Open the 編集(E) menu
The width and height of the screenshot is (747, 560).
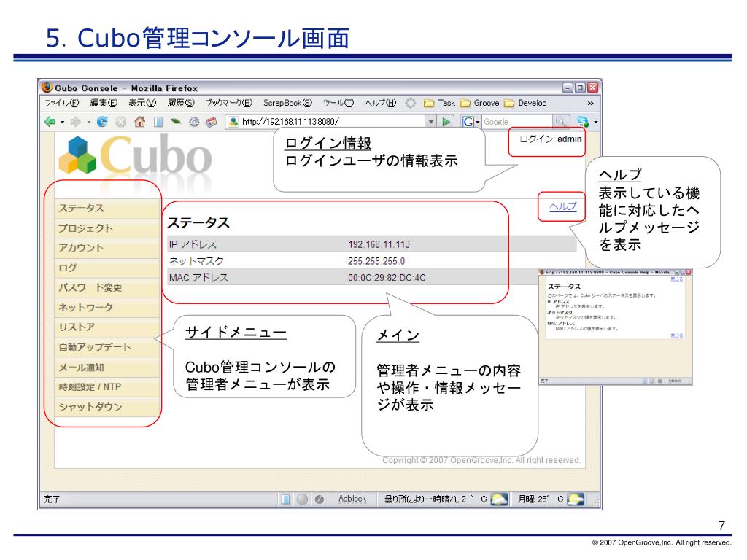(104, 103)
